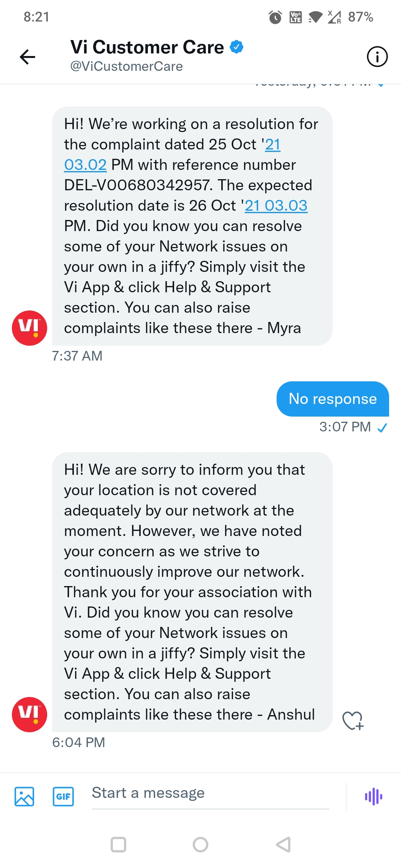Tap the add reaction heart icon

click(x=352, y=721)
